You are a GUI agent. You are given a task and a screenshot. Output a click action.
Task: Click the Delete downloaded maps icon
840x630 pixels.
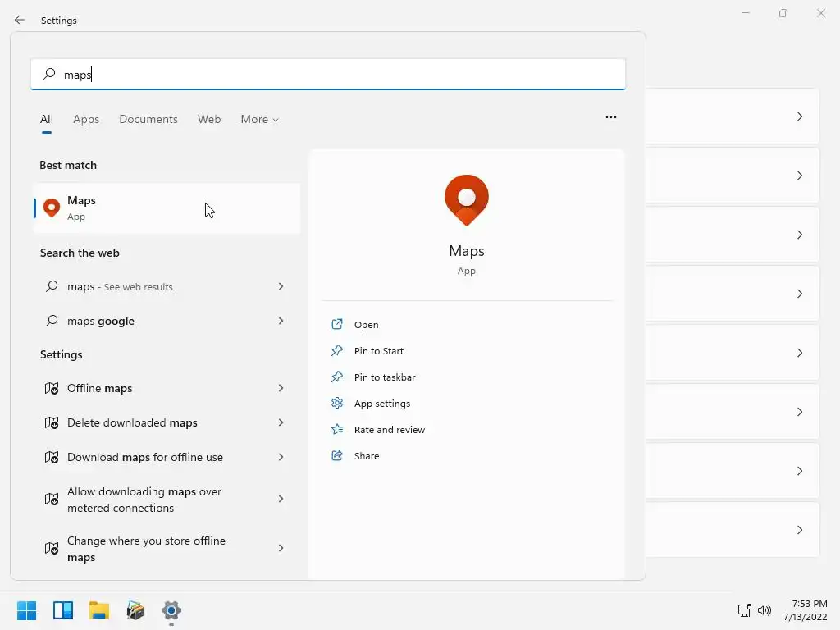click(x=52, y=422)
